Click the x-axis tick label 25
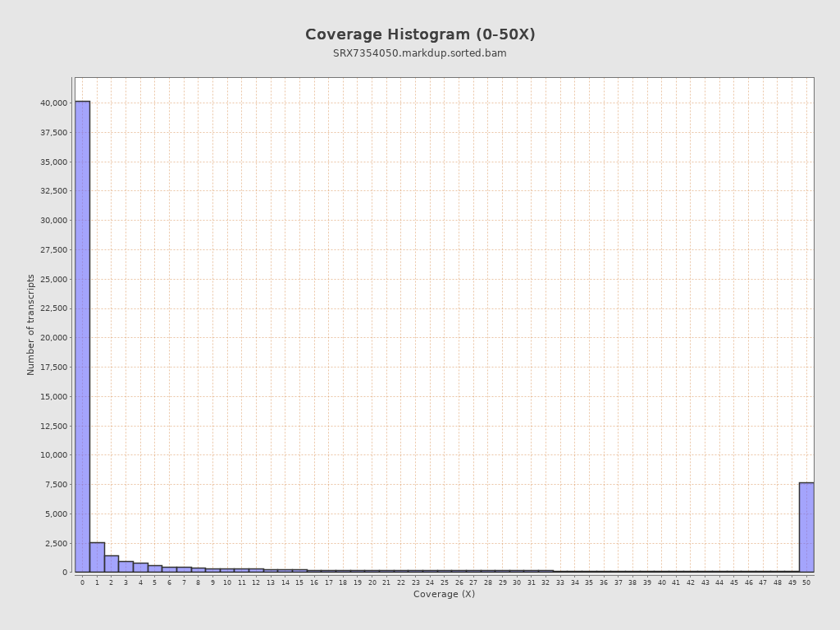The image size is (840, 630). coord(445,582)
